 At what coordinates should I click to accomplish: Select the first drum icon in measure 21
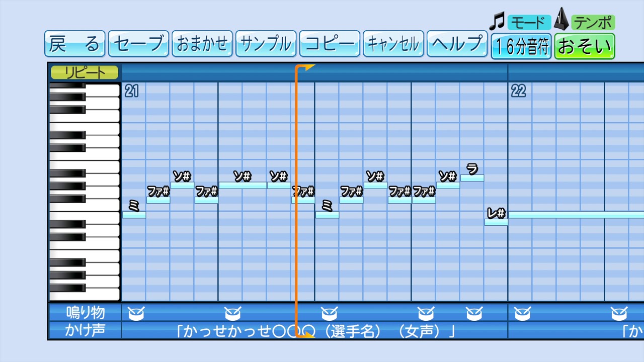pyautogui.click(x=135, y=314)
